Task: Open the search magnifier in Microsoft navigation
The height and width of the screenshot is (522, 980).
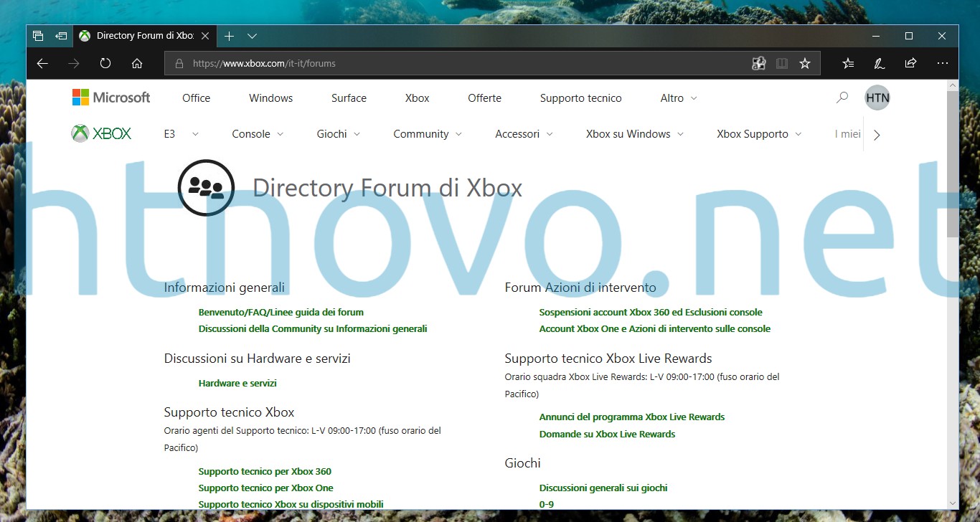Action: pos(841,98)
